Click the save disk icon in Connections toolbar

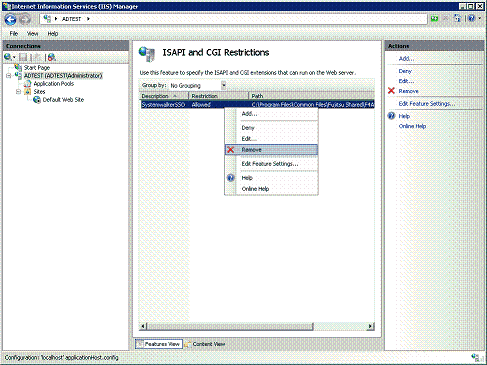coord(23,57)
